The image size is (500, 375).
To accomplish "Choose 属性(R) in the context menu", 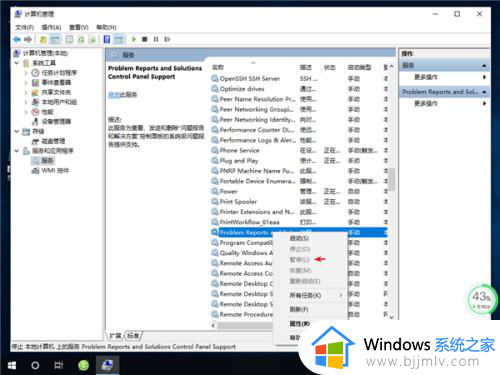I will (x=299, y=323).
